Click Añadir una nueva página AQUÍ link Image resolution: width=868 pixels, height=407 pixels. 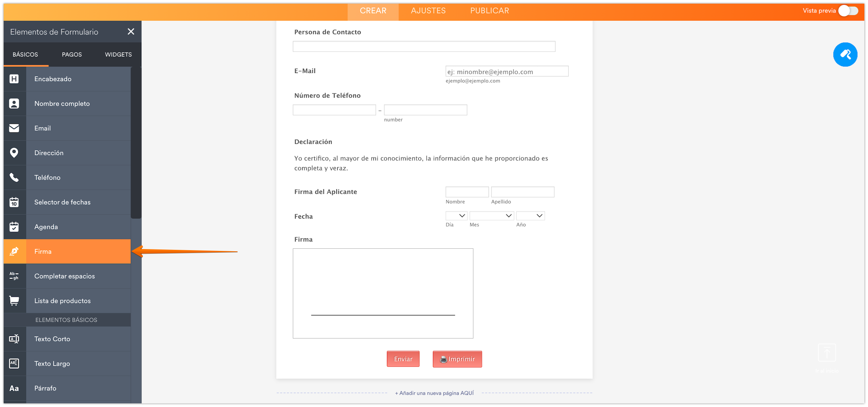tap(434, 393)
